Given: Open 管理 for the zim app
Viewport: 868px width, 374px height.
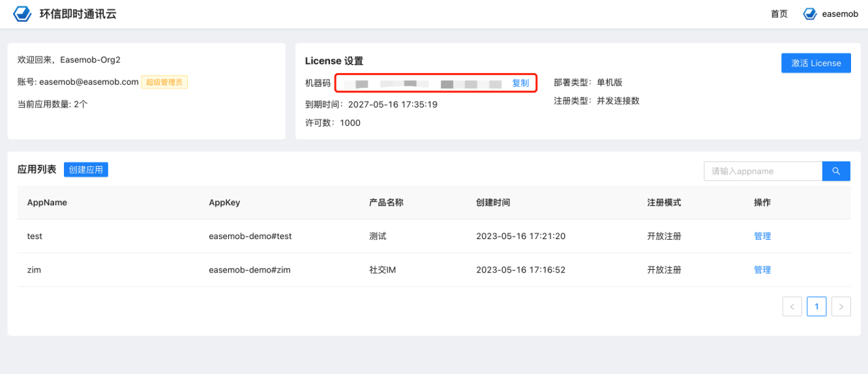Looking at the screenshot, I should [x=762, y=270].
